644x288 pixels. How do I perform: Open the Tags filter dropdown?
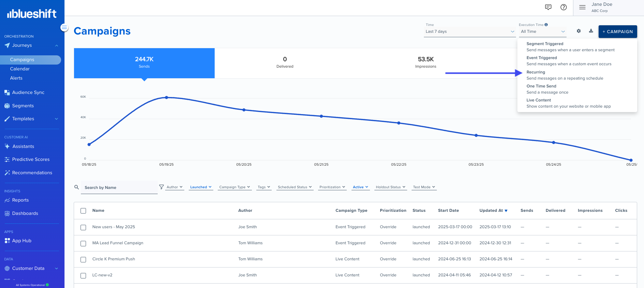[264, 187]
